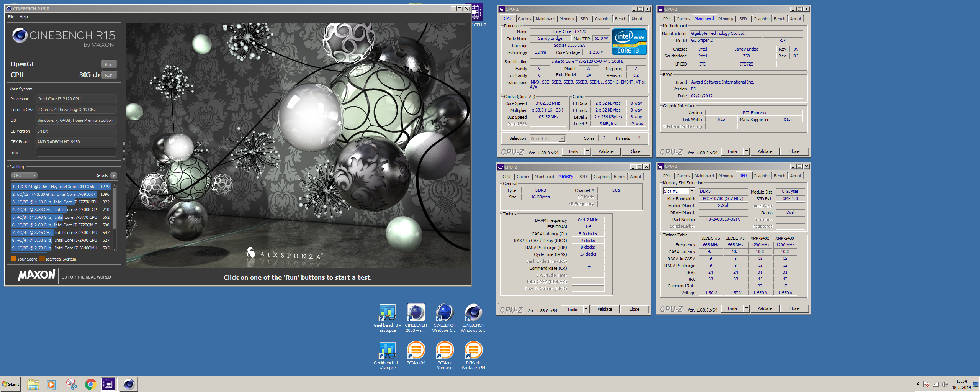Screen dimensions: 980x392
Task: Click the Intel Core i3 logo in CPU-Z
Action: pos(629,42)
